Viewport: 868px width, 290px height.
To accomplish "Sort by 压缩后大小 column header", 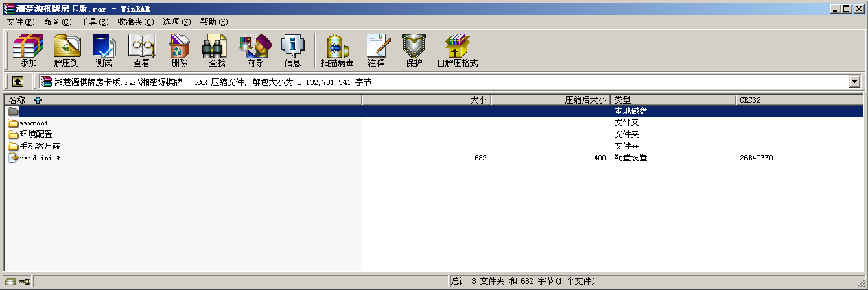I will (551, 100).
